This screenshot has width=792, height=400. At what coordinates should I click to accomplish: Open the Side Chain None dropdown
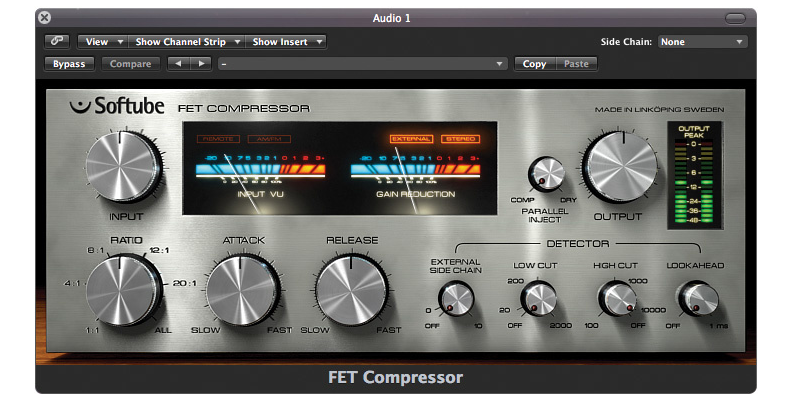point(702,42)
